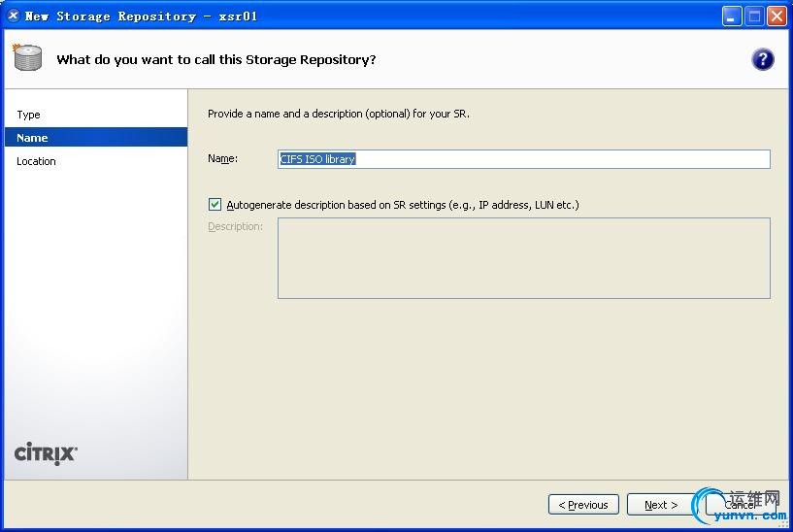Click the 'Name:' field label
Viewport: 793px width, 532px height.
pos(222,159)
